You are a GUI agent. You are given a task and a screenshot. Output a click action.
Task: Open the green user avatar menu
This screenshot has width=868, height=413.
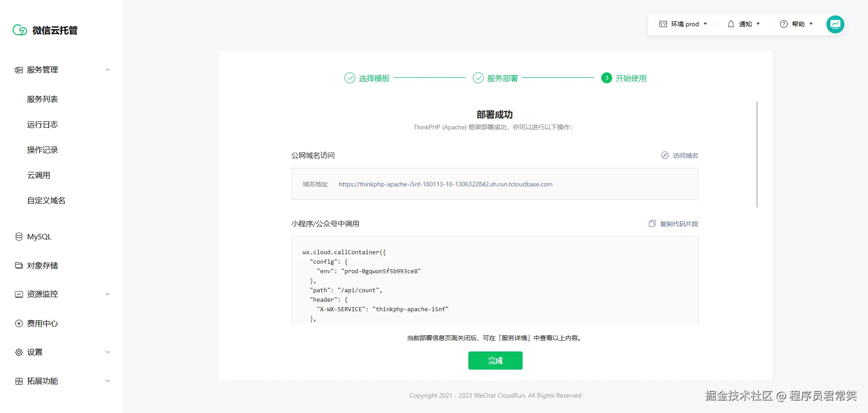tap(835, 24)
